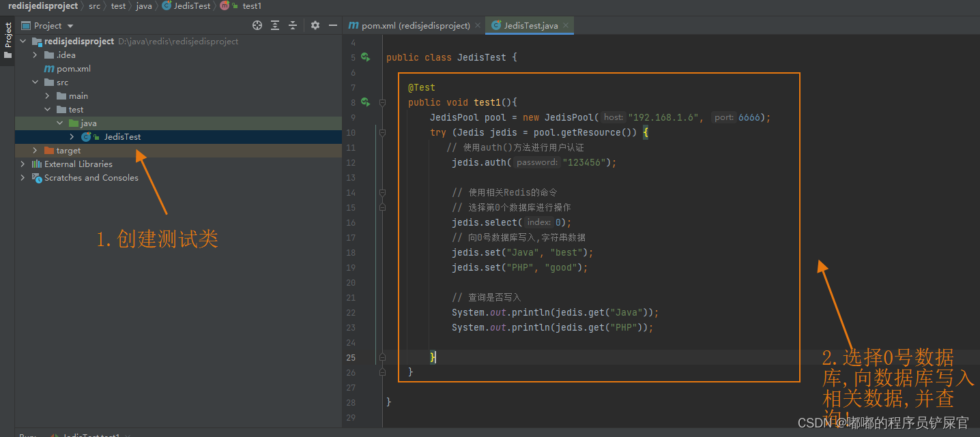Run JedisTest class from gutter icon
The width and height of the screenshot is (980, 437).
point(365,57)
